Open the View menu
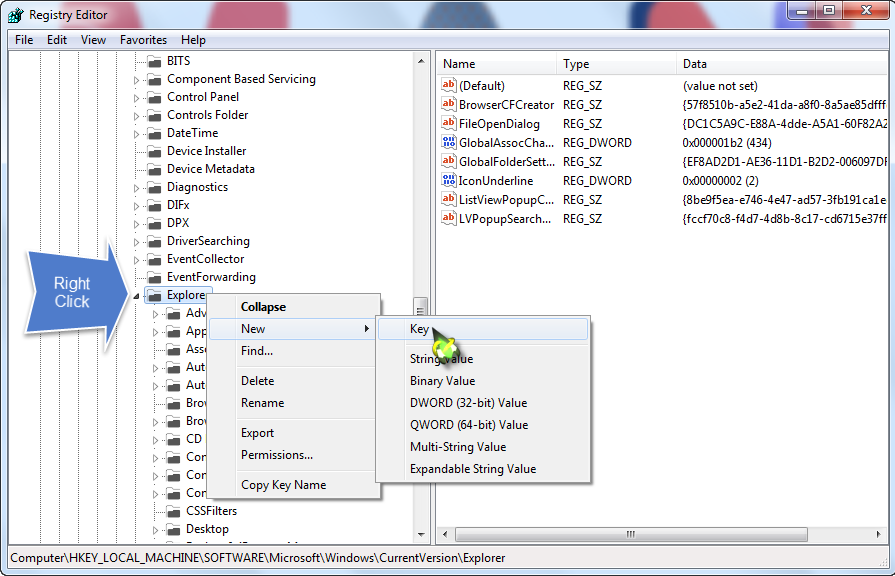The height and width of the screenshot is (576, 895). 93,40
